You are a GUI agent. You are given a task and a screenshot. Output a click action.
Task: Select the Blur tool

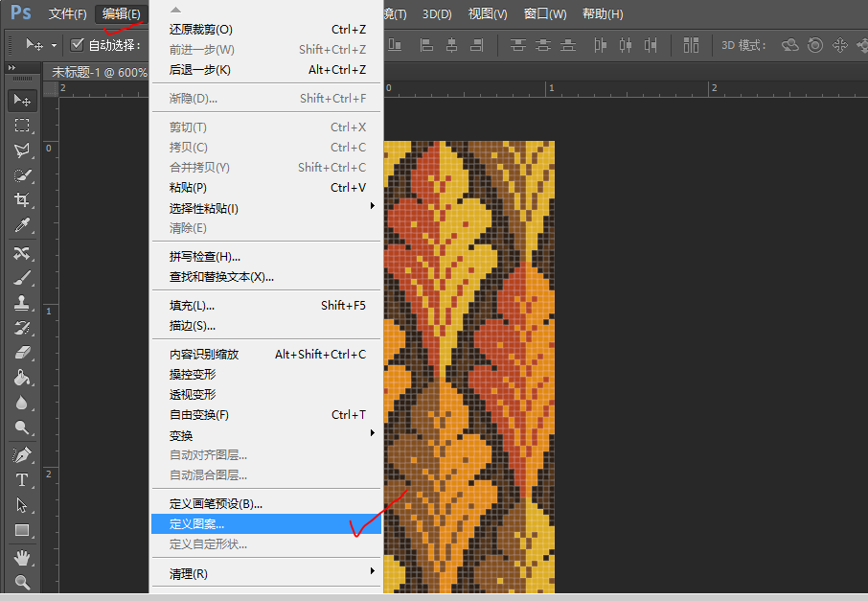click(22, 403)
